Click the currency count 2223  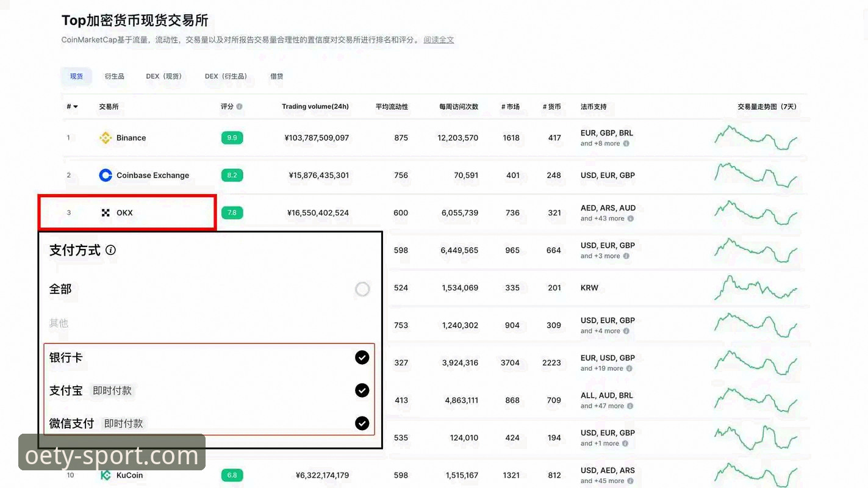(551, 363)
